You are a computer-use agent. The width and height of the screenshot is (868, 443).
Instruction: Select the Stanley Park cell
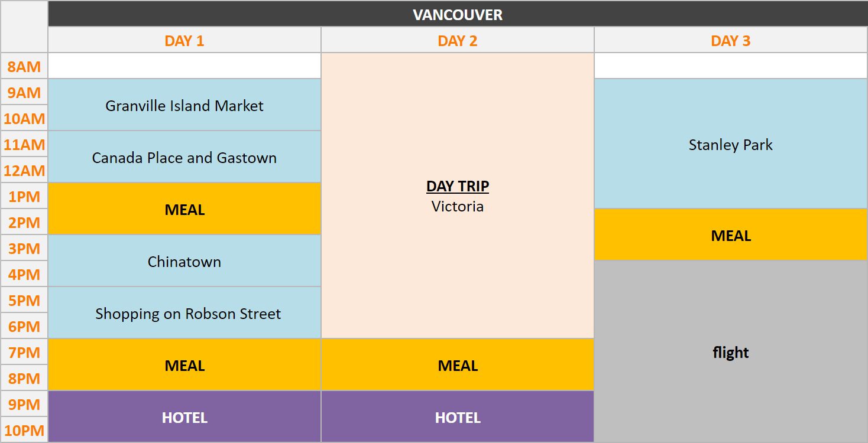(730, 144)
